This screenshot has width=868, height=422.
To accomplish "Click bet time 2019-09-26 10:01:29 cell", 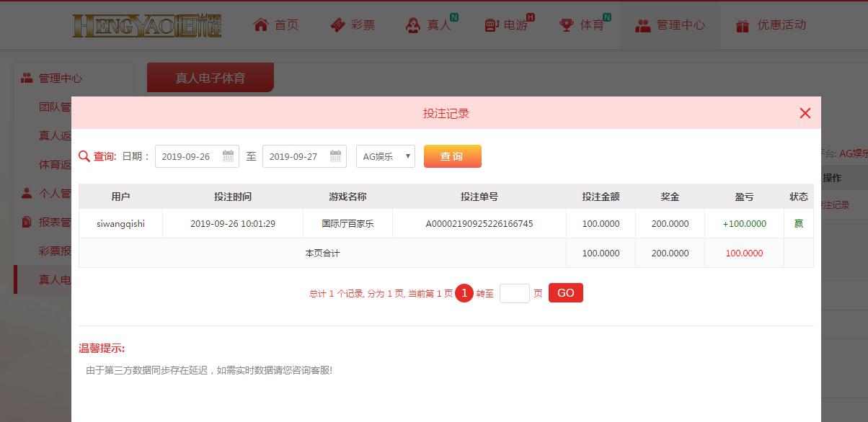I will 233,223.
